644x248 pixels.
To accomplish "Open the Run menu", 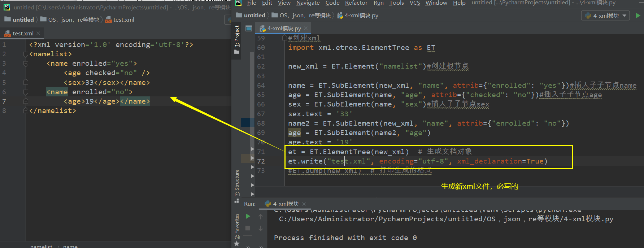I will 379,3.
